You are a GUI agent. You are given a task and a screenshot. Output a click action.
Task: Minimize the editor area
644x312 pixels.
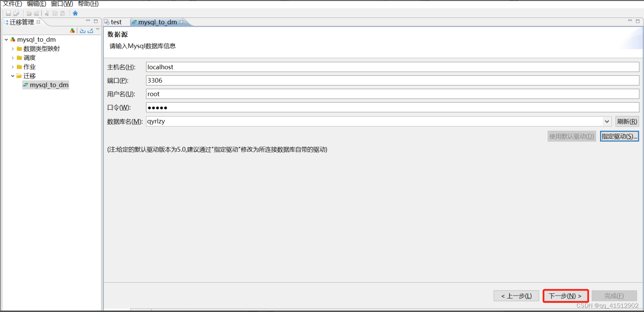[x=630, y=21]
